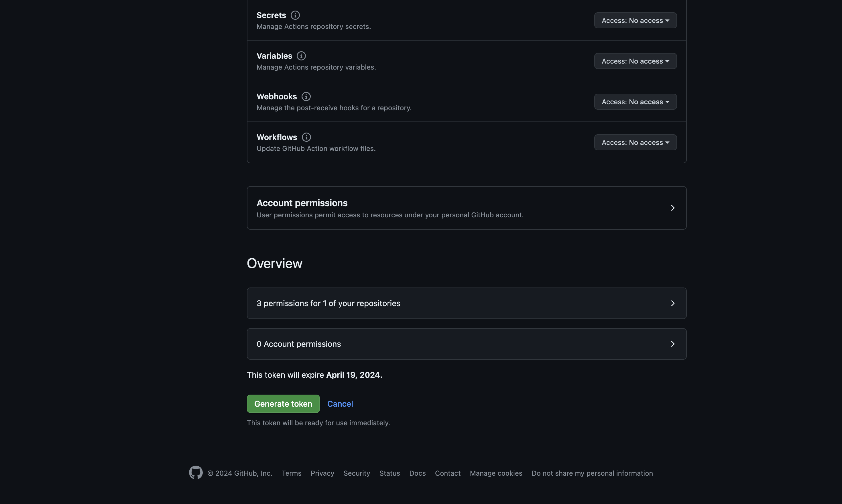Expand the Account permissions section
The image size is (842, 504).
pos(466,208)
